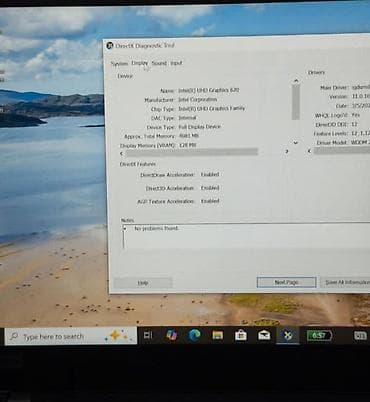Click the magnifier icon in search box

click(14, 336)
